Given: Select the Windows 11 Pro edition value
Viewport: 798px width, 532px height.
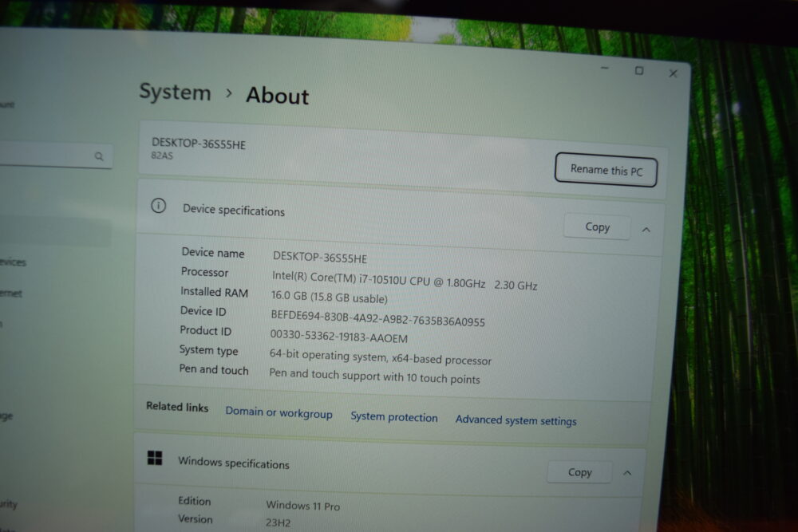Looking at the screenshot, I should click(x=302, y=506).
